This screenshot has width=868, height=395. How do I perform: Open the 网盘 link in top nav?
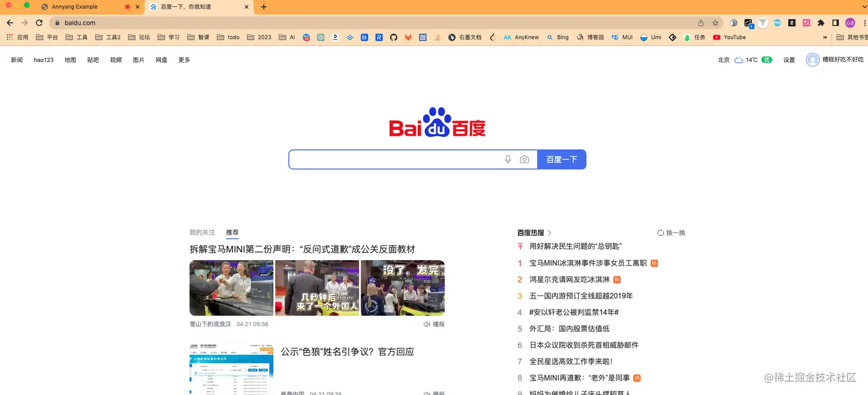[x=161, y=60]
